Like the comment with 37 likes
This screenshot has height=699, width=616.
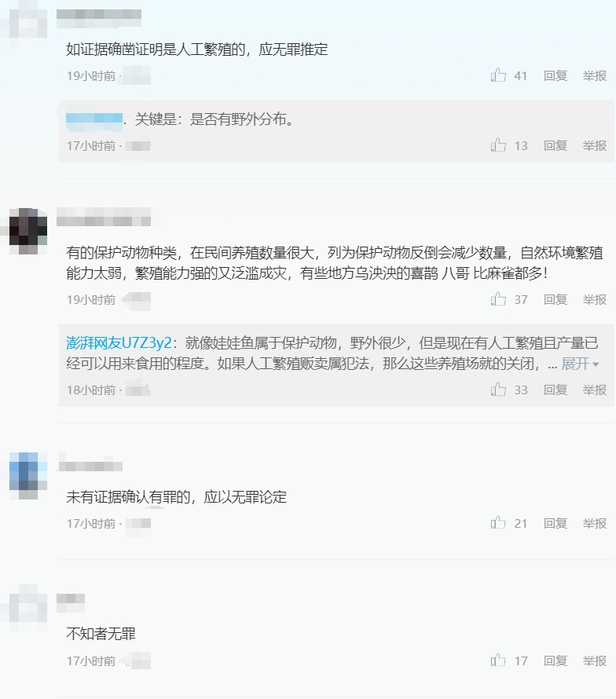[498, 299]
